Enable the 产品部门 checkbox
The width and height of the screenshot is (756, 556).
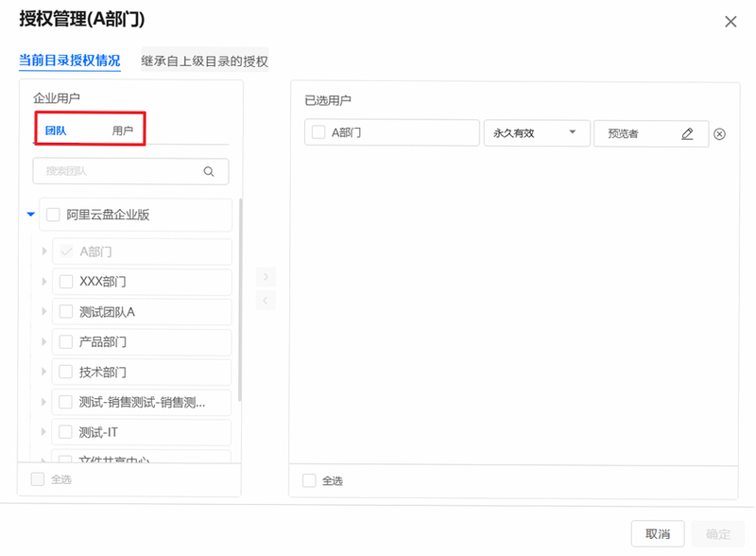pyautogui.click(x=65, y=341)
